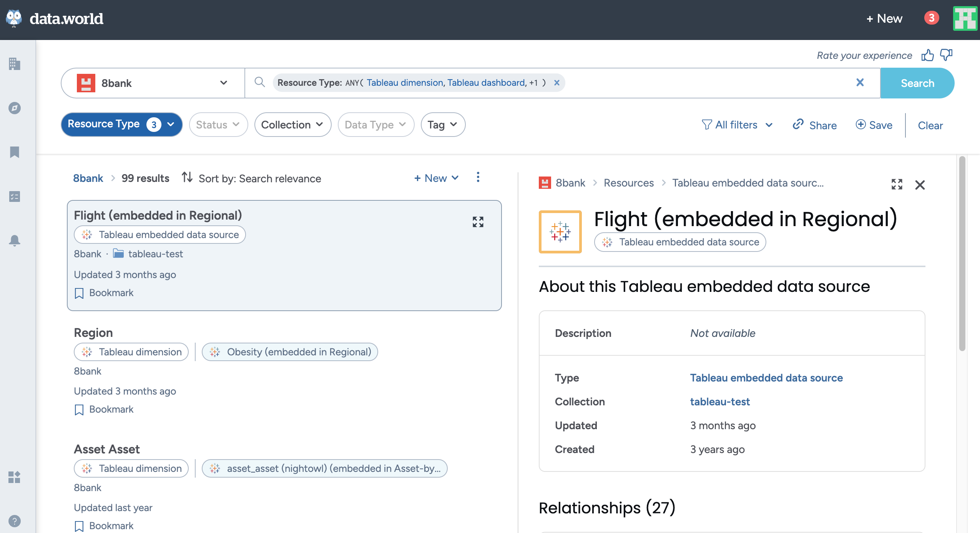The image size is (980, 533).
Task: Open the notifications bell in sidebar
Action: 15,241
